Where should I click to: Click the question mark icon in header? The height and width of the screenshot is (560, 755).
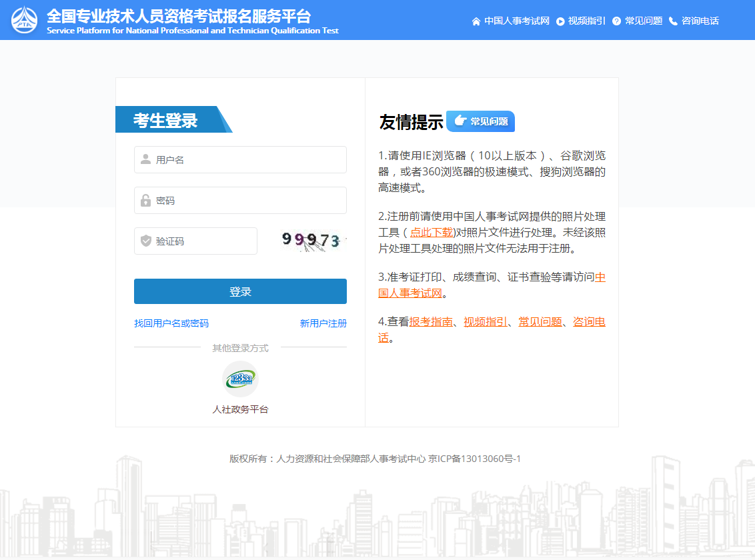[x=616, y=21]
